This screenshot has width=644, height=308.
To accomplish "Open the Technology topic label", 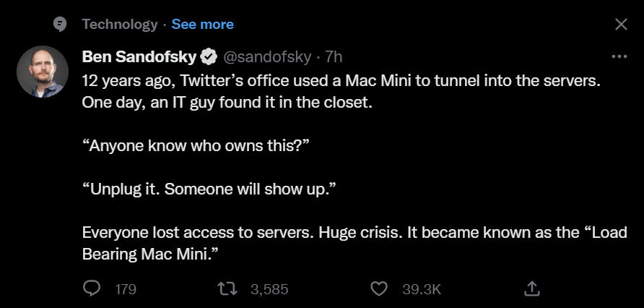I will (119, 25).
